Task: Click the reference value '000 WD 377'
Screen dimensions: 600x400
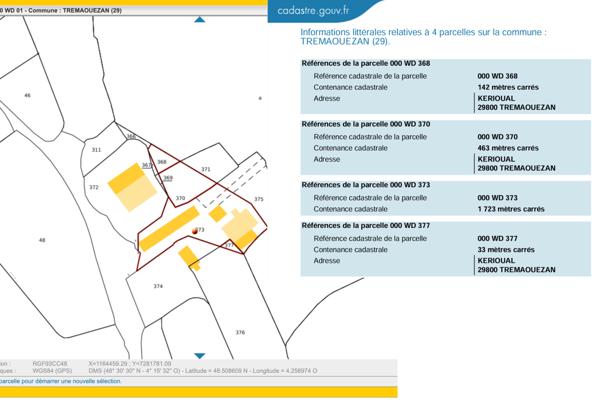Action: (x=497, y=238)
